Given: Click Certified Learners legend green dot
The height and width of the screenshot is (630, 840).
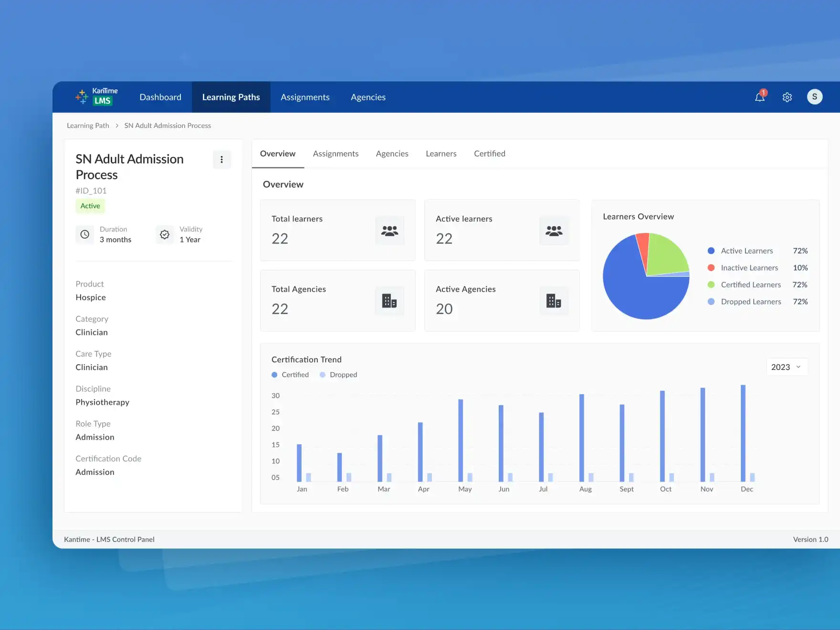Looking at the screenshot, I should tap(711, 284).
